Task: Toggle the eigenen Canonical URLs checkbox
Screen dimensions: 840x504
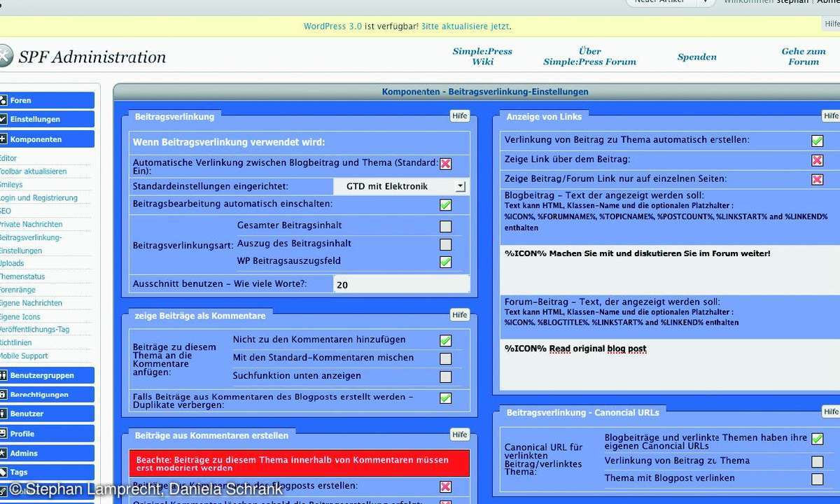Action: pos(817,440)
